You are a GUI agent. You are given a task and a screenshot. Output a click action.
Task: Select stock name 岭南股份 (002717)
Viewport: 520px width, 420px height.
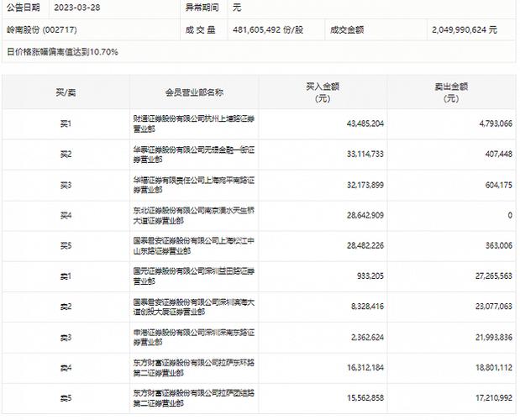pyautogui.click(x=42, y=30)
